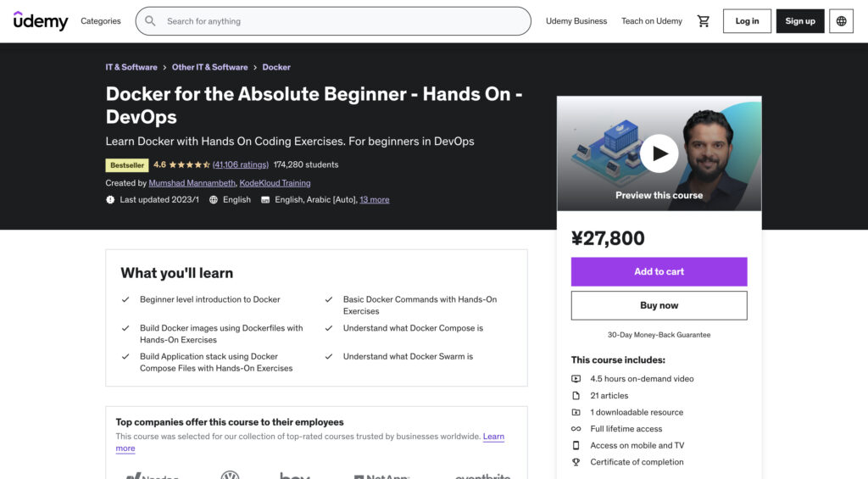The height and width of the screenshot is (479, 868).
Task: Open the Categories menu
Action: pos(101,21)
